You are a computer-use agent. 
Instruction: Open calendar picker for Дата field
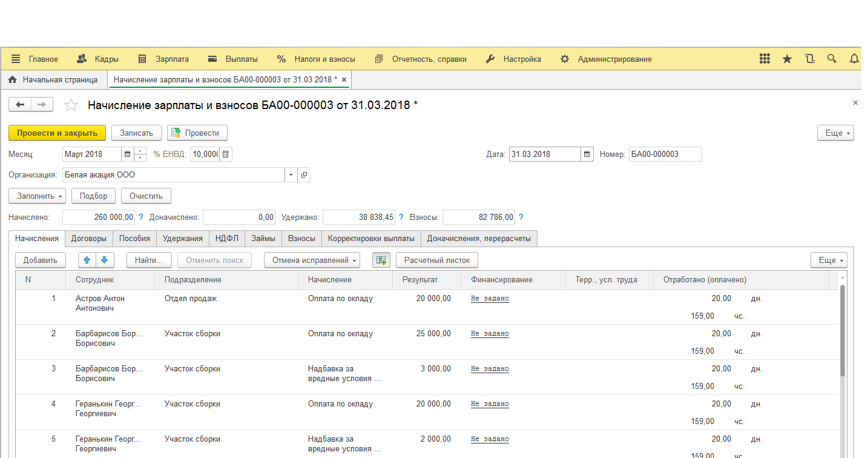pyautogui.click(x=587, y=154)
